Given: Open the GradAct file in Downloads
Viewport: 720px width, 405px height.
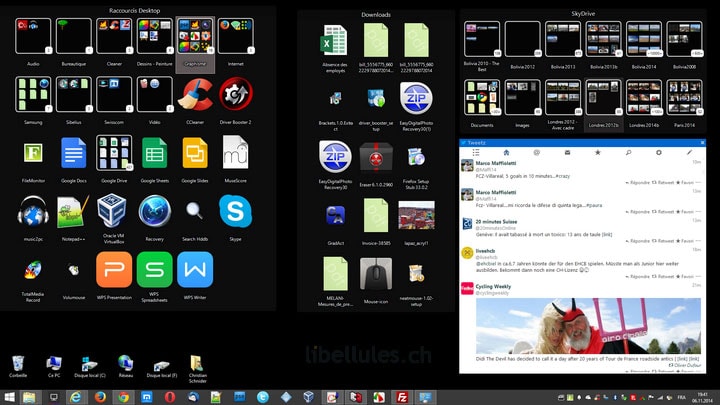Looking at the screenshot, I should pyautogui.click(x=335, y=215).
